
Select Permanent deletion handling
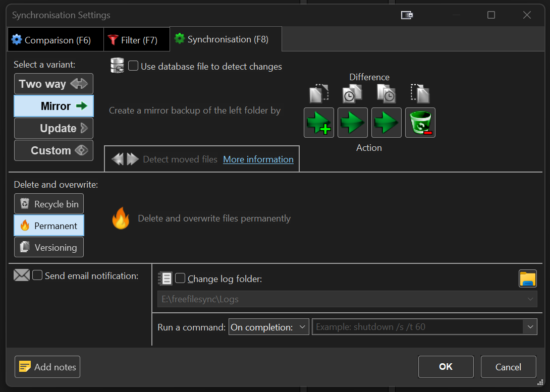pyautogui.click(x=49, y=226)
